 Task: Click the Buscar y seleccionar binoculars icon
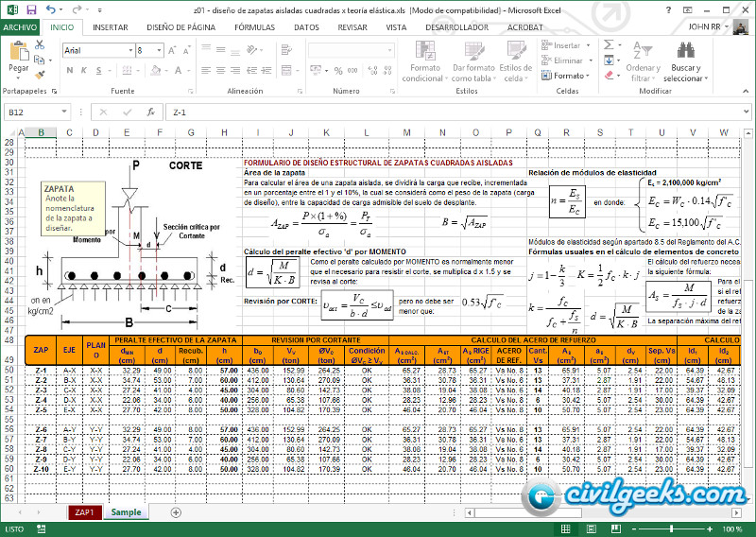click(x=686, y=48)
